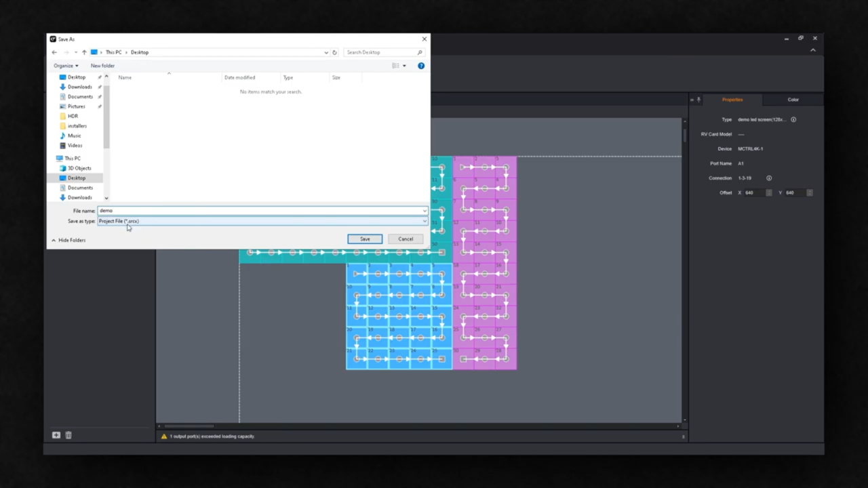Open the Save as type dropdown

[424, 221]
